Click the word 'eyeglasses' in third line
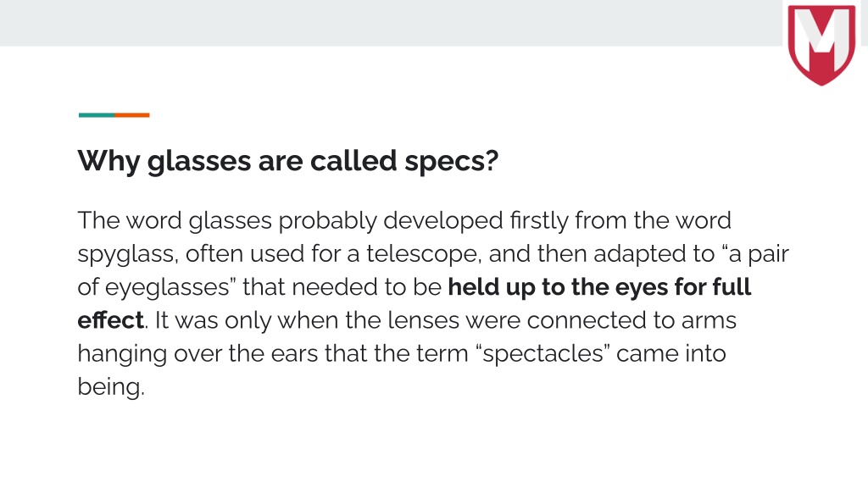 coord(167,288)
